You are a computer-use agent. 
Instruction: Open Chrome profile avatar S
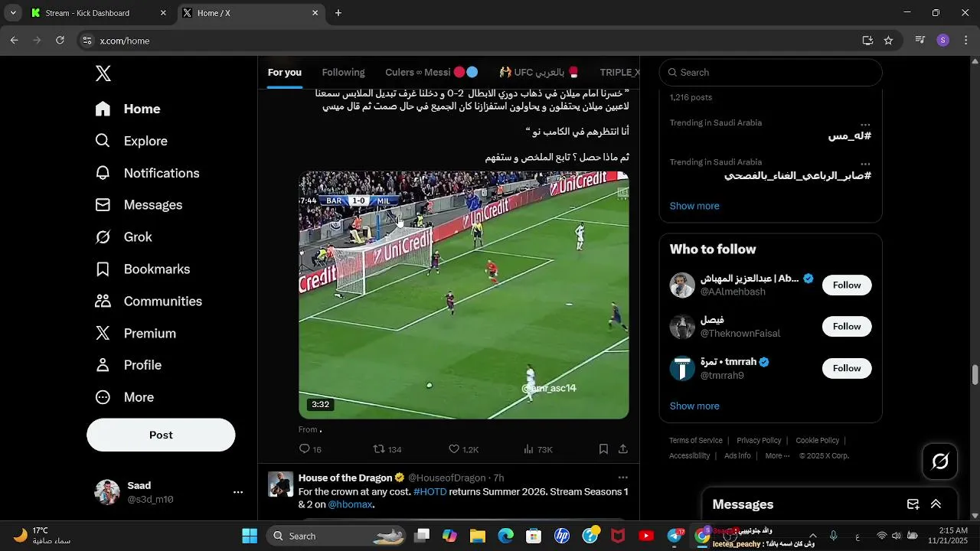943,41
